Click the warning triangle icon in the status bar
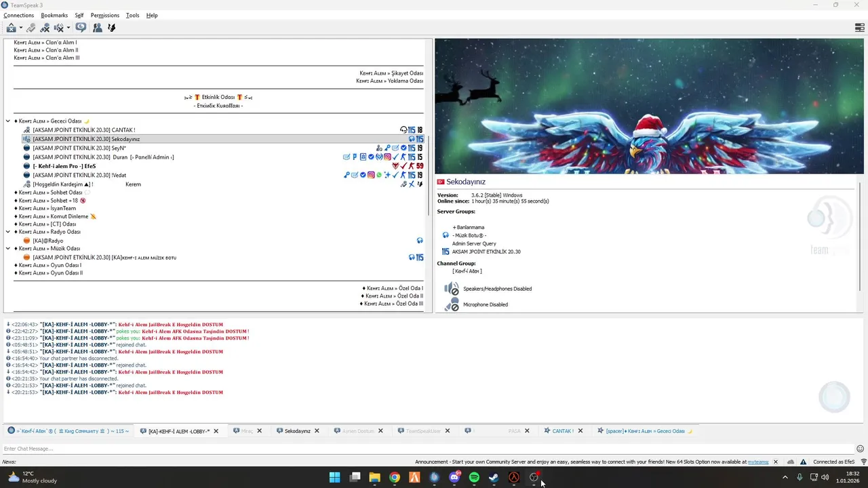 point(803,462)
